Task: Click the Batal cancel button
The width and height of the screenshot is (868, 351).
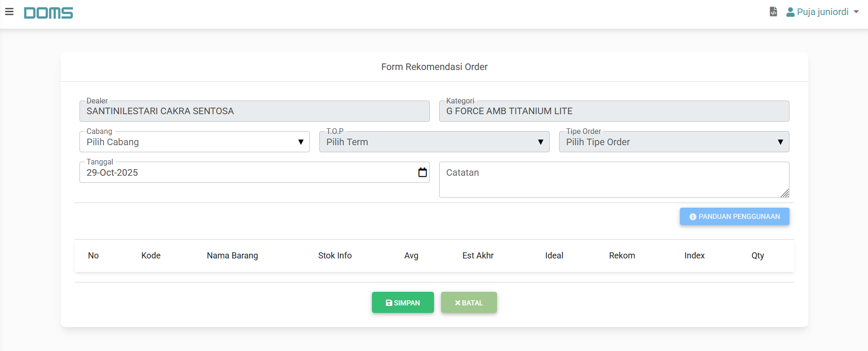Action: pos(468,303)
